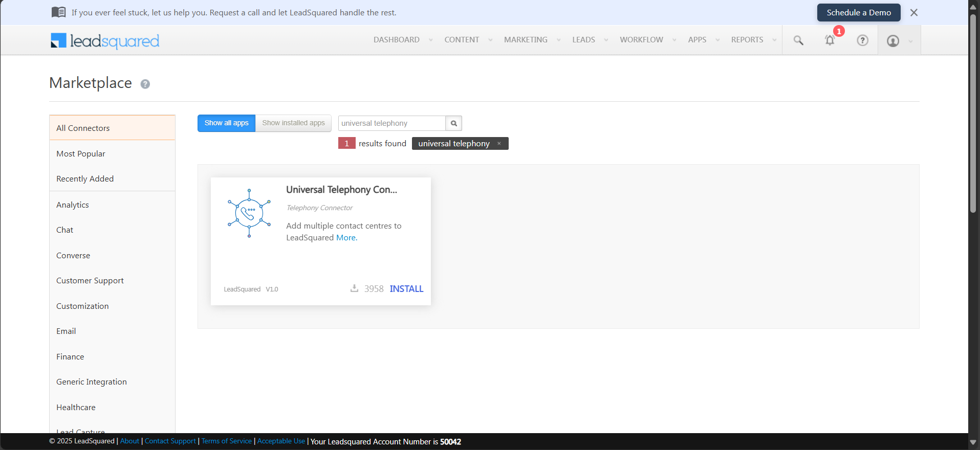The height and width of the screenshot is (450, 980).
Task: Expand the Reports menu arrow
Action: (775, 40)
